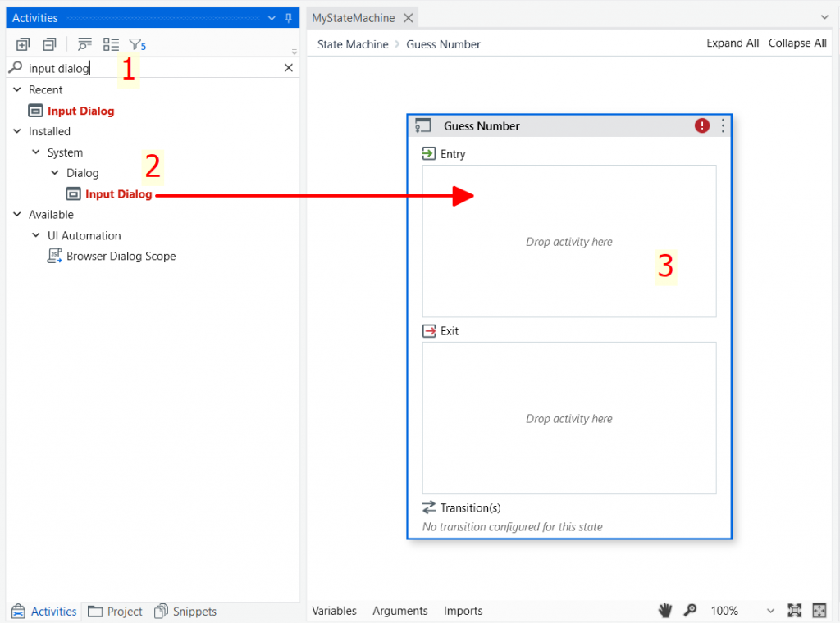
Task: Open the 100% zoom level dropdown
Action: click(x=770, y=611)
